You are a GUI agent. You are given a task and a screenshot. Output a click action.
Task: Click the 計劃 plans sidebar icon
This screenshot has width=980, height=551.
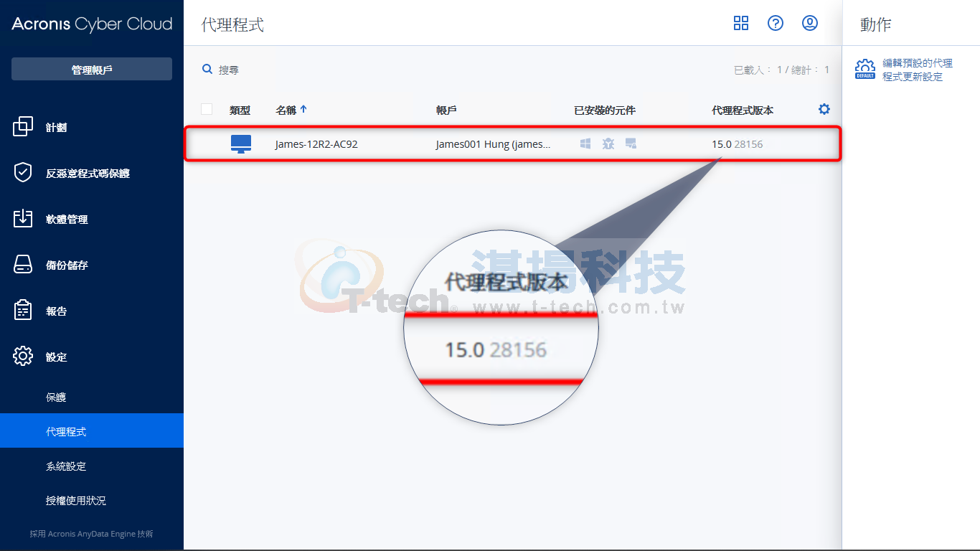pyautogui.click(x=23, y=127)
